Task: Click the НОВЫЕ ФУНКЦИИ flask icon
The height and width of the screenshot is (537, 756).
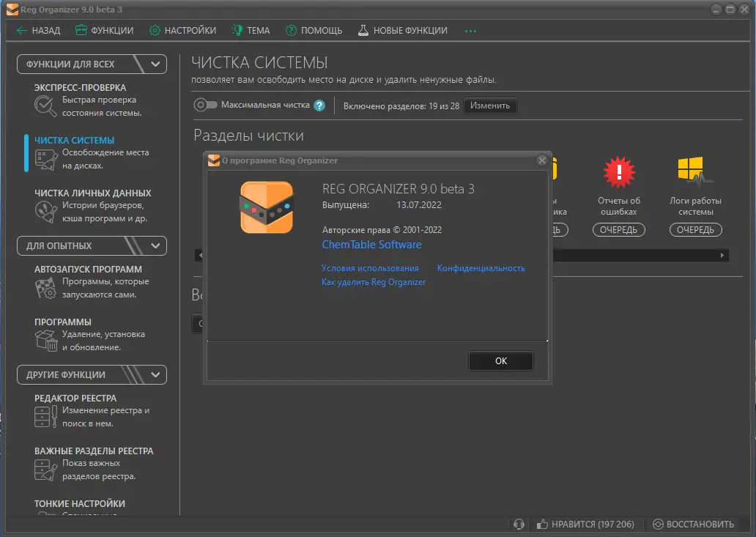Action: [363, 30]
